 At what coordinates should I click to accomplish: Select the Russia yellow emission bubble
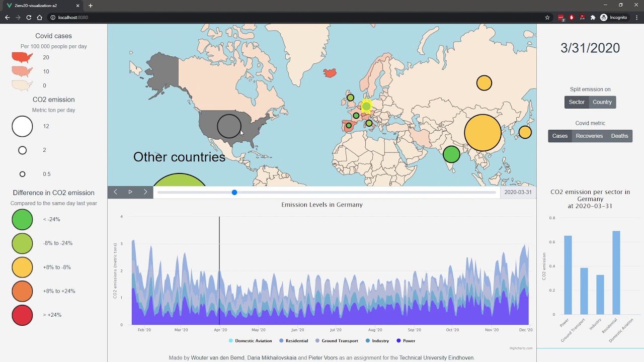pos(484,83)
